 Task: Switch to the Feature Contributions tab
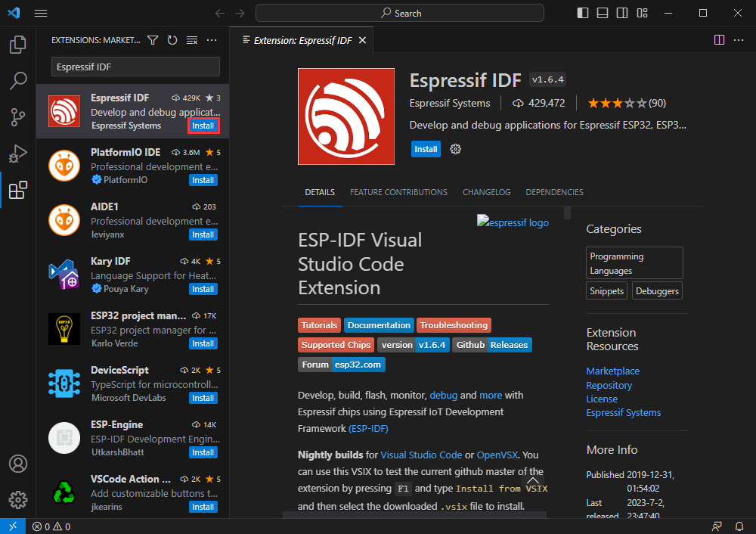coord(398,192)
